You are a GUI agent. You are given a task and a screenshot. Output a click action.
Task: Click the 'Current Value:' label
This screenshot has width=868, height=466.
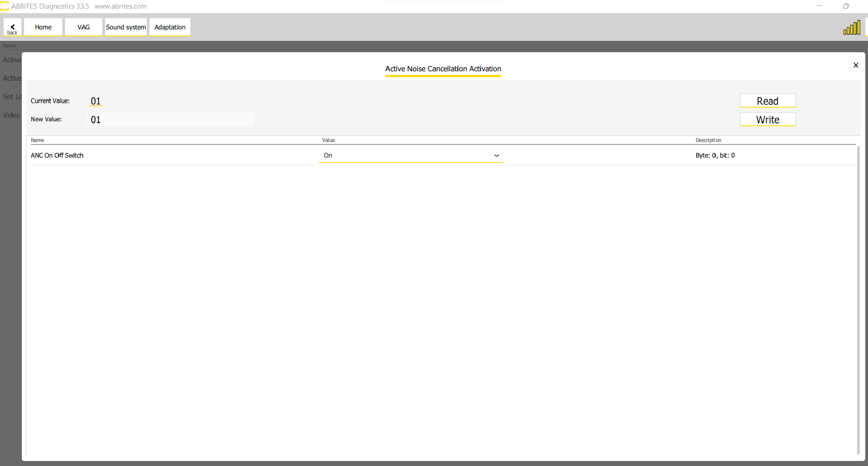tap(50, 101)
